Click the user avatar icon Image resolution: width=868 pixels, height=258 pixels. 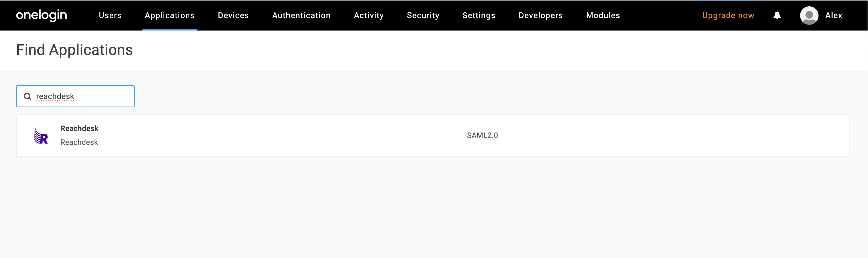click(x=809, y=16)
